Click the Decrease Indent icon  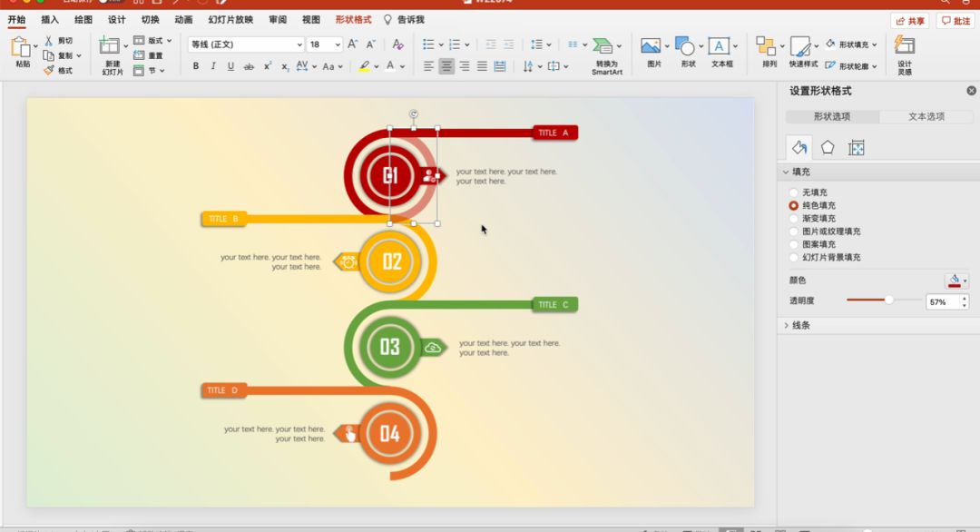tap(491, 44)
